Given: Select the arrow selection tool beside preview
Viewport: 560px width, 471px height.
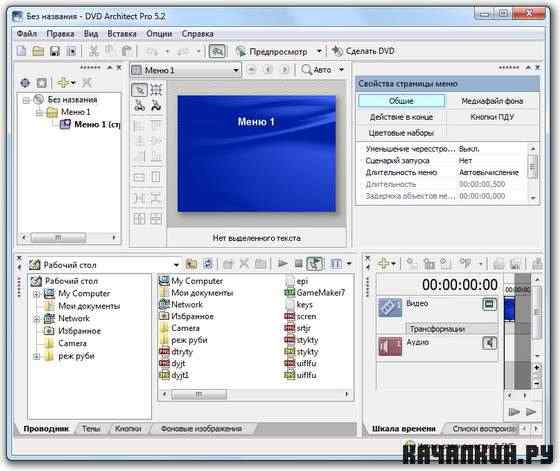Looking at the screenshot, I should 139,90.
